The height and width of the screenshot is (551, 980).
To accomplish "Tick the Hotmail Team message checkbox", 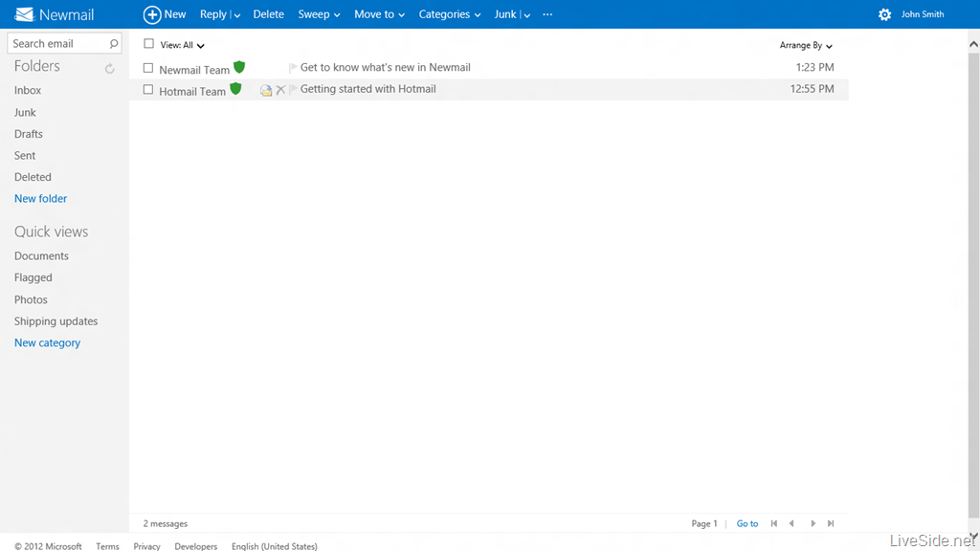I will [148, 90].
